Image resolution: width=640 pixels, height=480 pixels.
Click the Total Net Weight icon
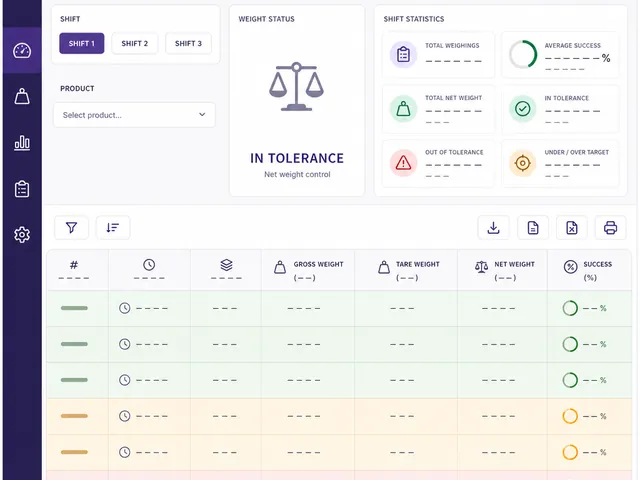click(x=403, y=109)
